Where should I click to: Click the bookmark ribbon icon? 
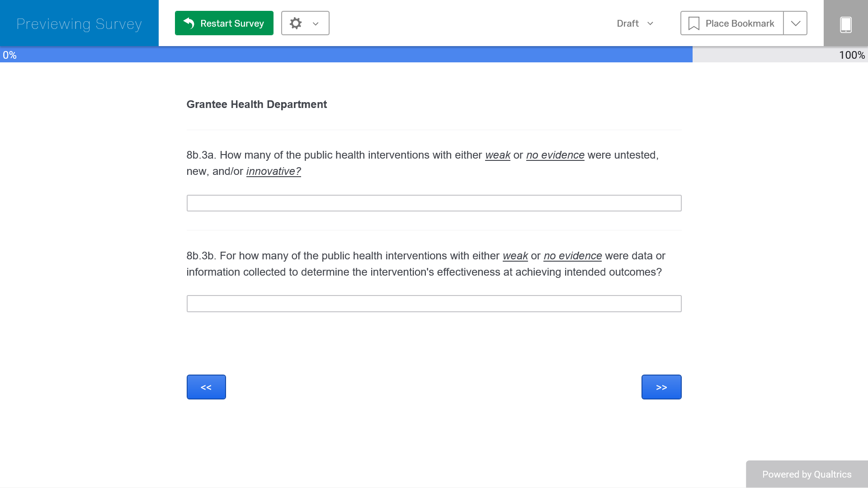(x=693, y=23)
